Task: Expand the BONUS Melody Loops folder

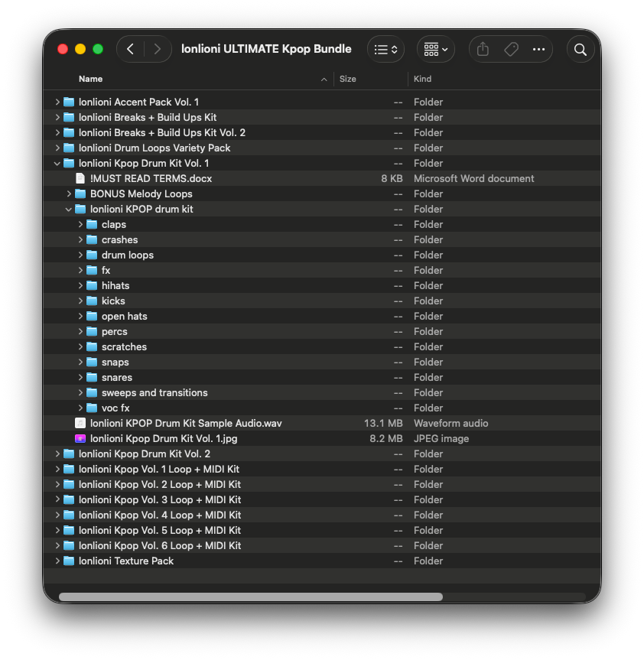Action: [69, 193]
